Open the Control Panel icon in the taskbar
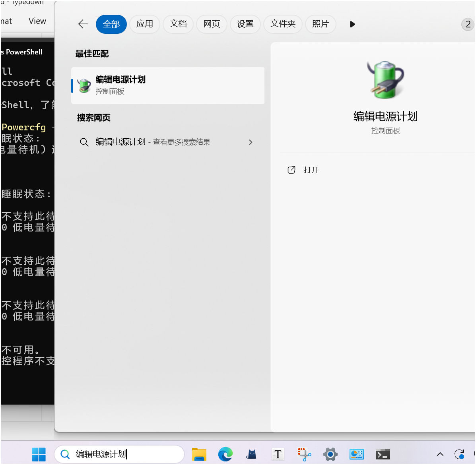Viewport: 476px width, 465px height. (x=356, y=454)
